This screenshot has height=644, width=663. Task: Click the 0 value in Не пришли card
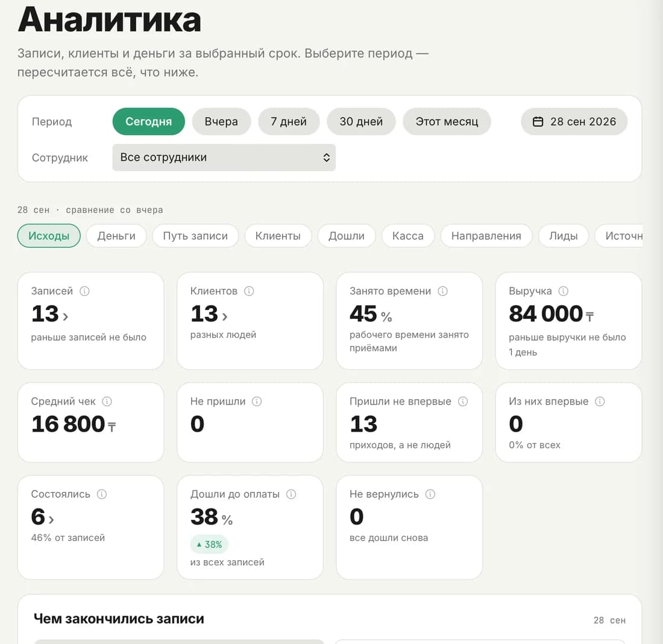pyautogui.click(x=198, y=424)
